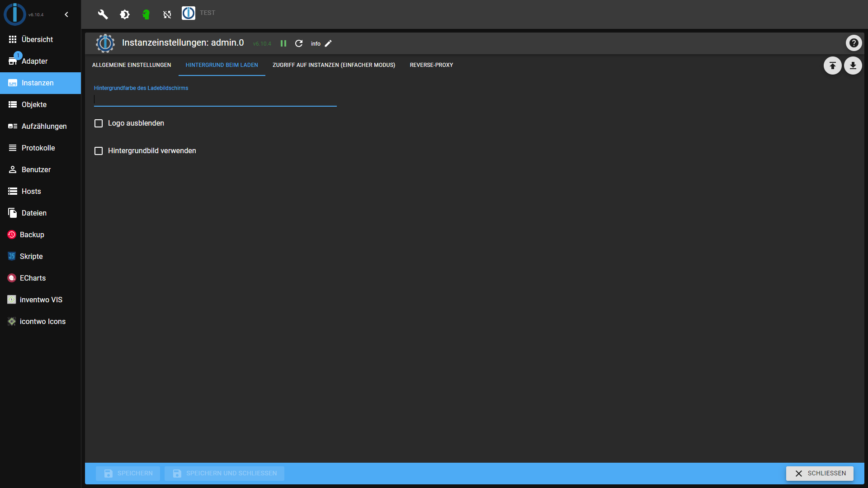The height and width of the screenshot is (488, 868).
Task: Focus the Hintergrundfarbe des Ladebildschirms field
Action: coord(215,99)
